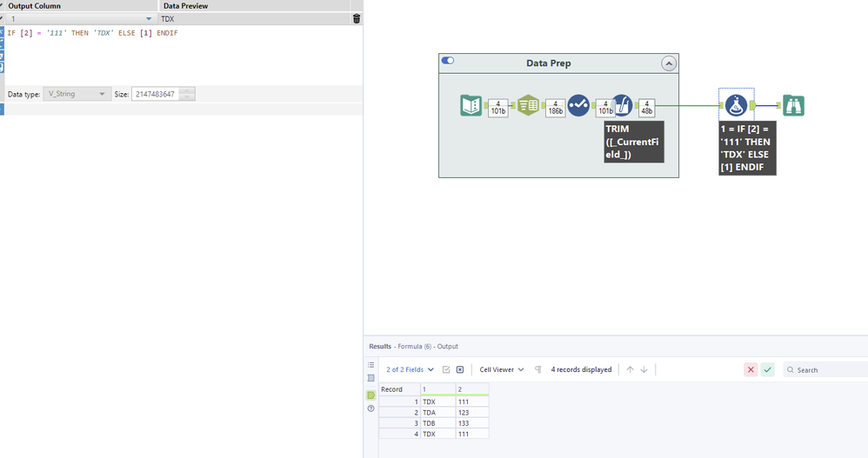
Task: Click cell 123 in record 2
Action: 472,413
